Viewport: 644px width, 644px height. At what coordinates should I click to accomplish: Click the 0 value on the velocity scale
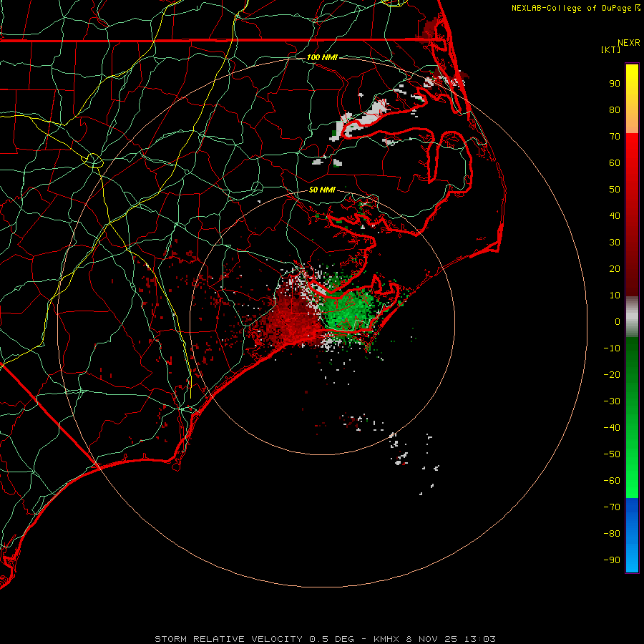coord(618,321)
